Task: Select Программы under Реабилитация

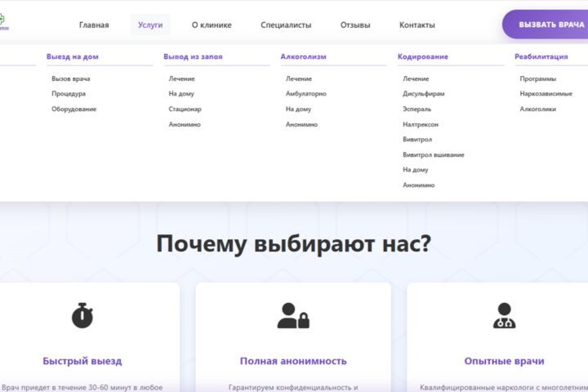Action: click(537, 78)
